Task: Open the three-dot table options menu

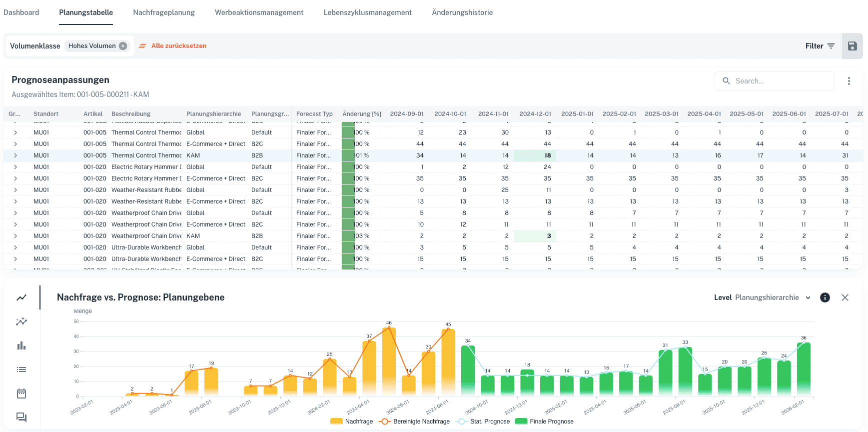Action: click(x=849, y=81)
